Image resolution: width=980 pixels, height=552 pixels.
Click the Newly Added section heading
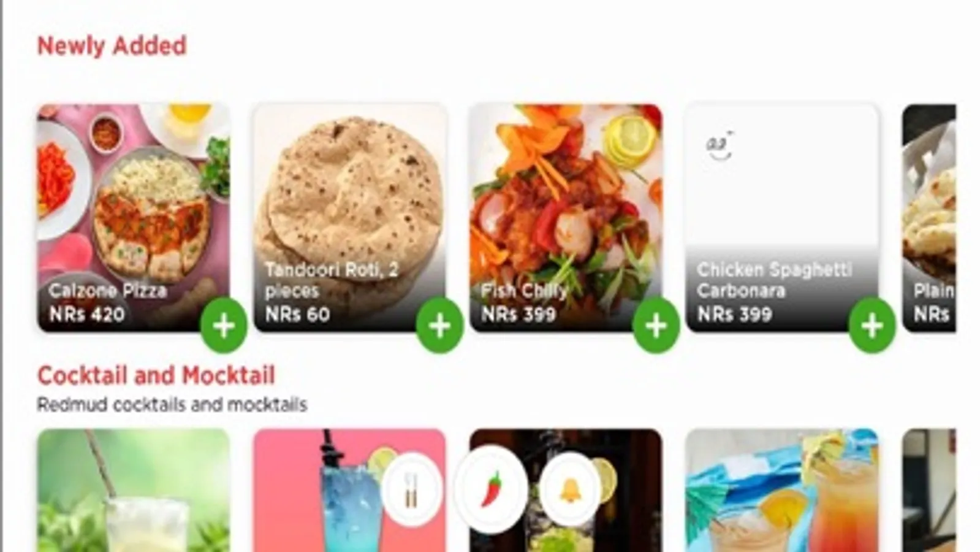tap(112, 46)
